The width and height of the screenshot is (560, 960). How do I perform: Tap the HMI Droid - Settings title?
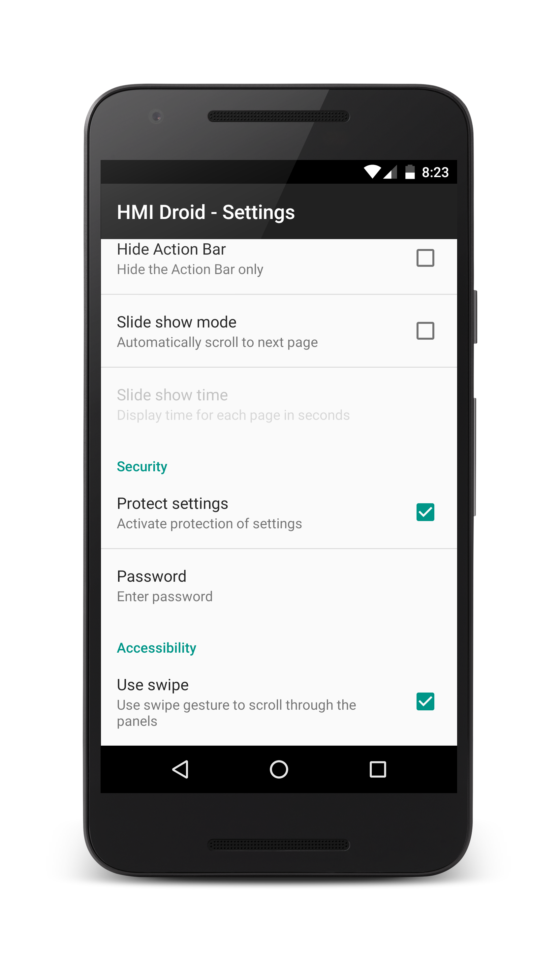pos(206,213)
